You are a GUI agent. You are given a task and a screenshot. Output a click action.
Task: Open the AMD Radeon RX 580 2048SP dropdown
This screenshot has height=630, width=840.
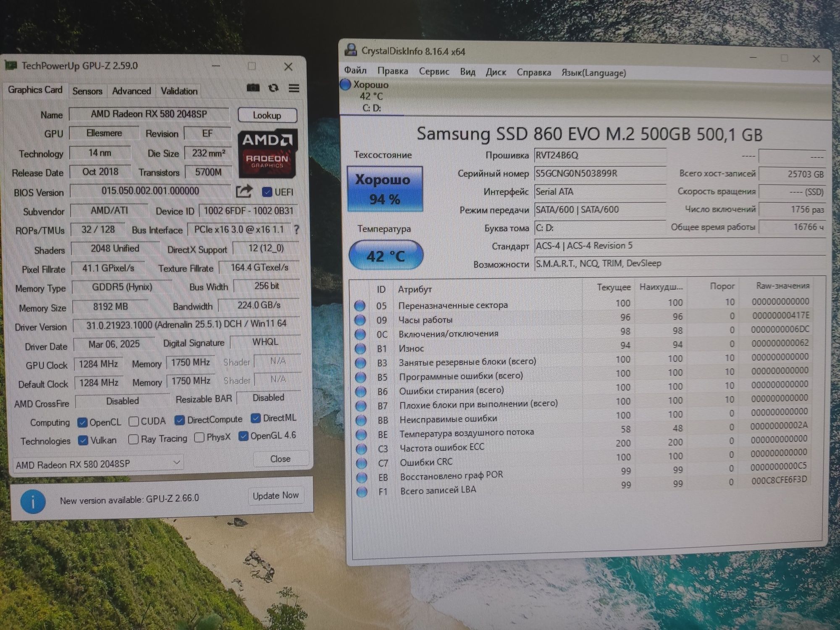97,464
